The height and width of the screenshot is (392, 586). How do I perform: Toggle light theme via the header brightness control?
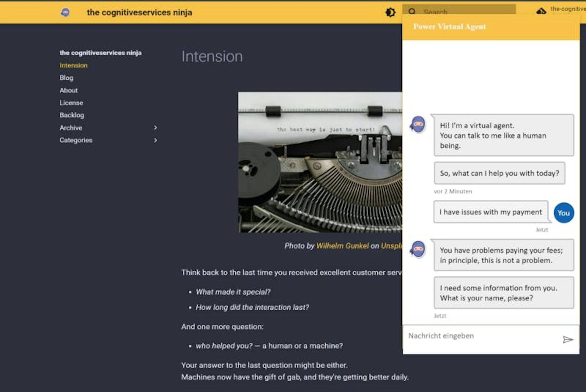pos(391,12)
